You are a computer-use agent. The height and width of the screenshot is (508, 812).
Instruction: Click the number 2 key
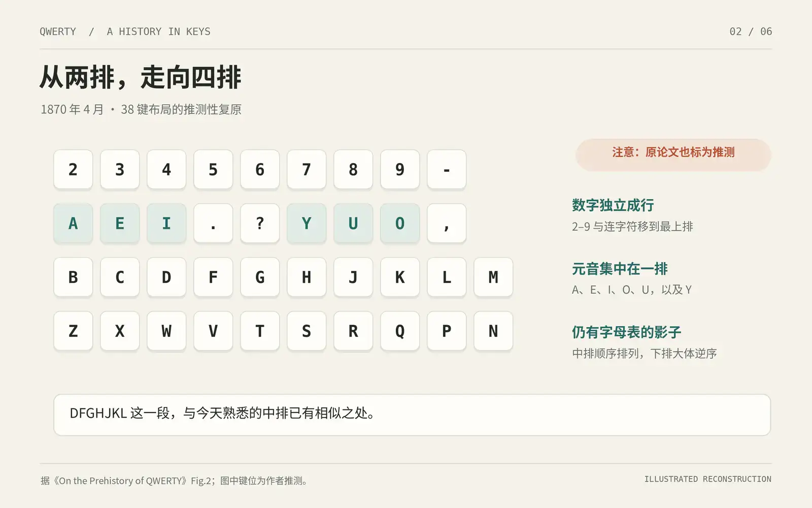(73, 169)
